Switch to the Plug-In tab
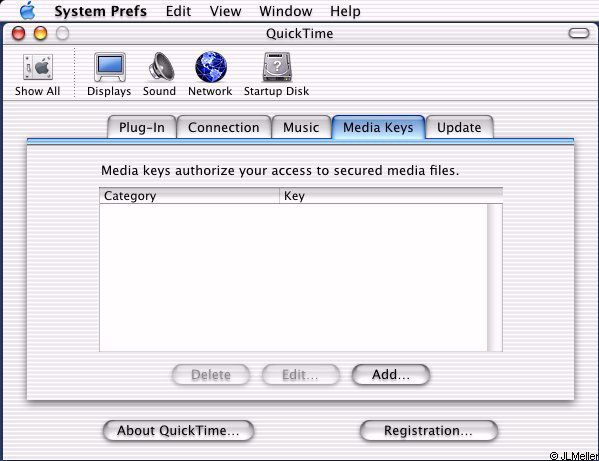The width and height of the screenshot is (599, 461). point(142,127)
